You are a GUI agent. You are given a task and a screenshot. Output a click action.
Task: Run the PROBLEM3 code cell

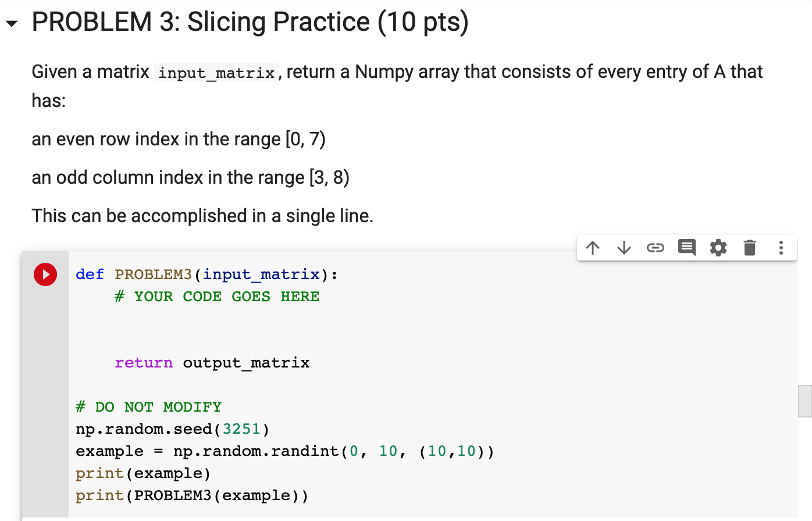(45, 274)
